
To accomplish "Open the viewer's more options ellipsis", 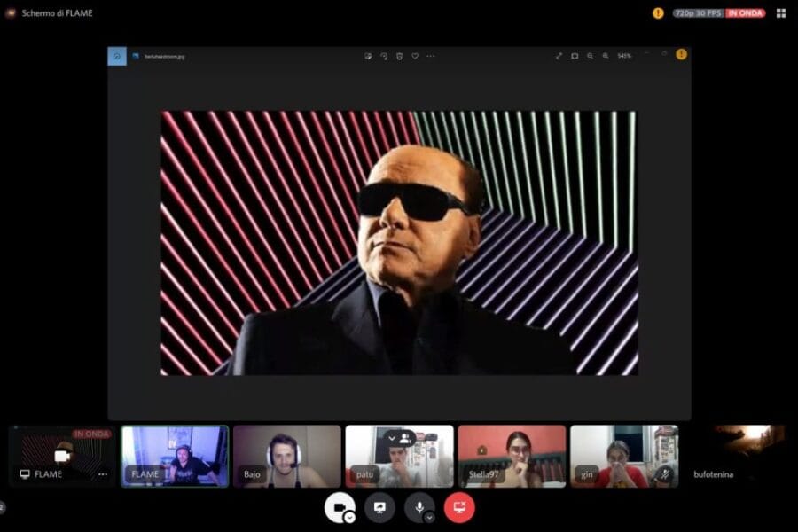I will [431, 56].
